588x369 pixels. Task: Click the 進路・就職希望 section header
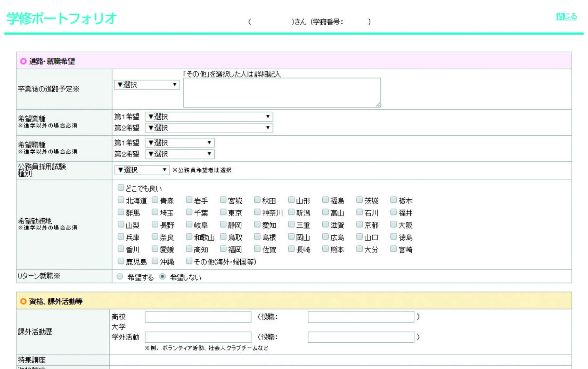[294, 61]
